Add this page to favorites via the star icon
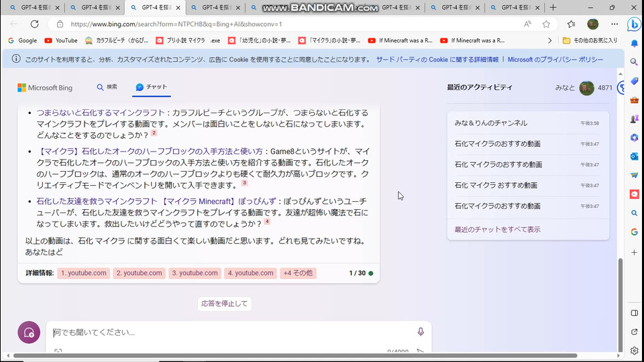Viewport: 644px width, 362px height. point(546,24)
